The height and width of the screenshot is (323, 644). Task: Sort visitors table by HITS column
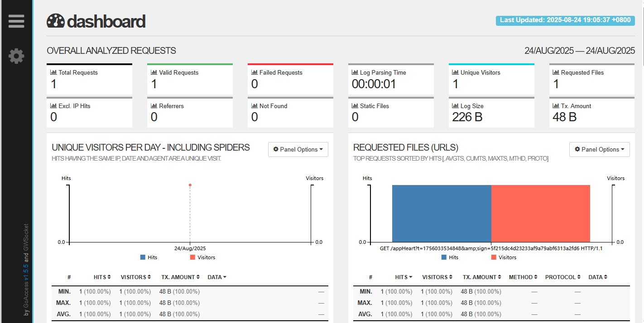[102, 277]
